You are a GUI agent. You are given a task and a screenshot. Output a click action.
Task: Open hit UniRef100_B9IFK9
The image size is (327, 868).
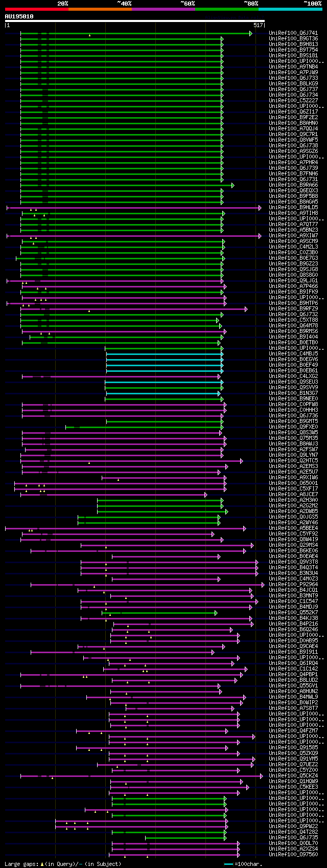pos(293,292)
